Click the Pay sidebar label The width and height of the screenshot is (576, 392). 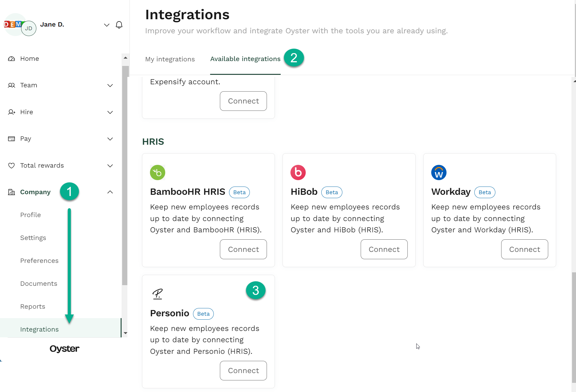point(26,139)
